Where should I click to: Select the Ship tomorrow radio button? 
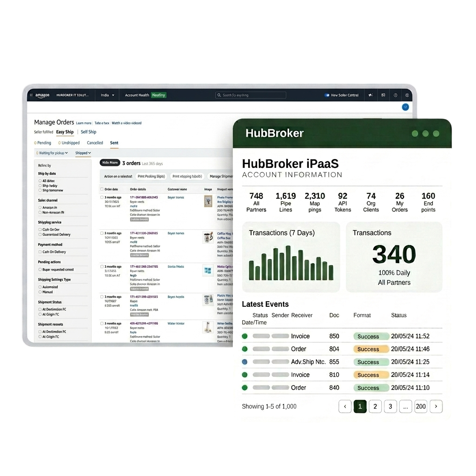tap(40, 190)
